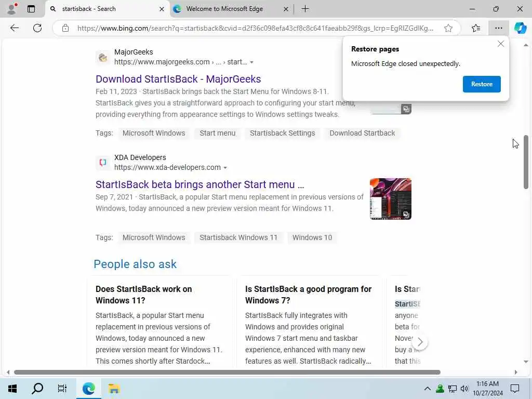Viewport: 532px width, 399px height.
Task: Select MajorGeeks' Microsoft Windows tag
Action: pos(154,133)
